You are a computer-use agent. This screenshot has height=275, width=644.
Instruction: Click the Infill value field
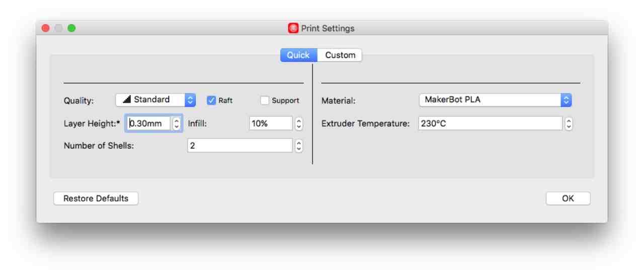[271, 123]
